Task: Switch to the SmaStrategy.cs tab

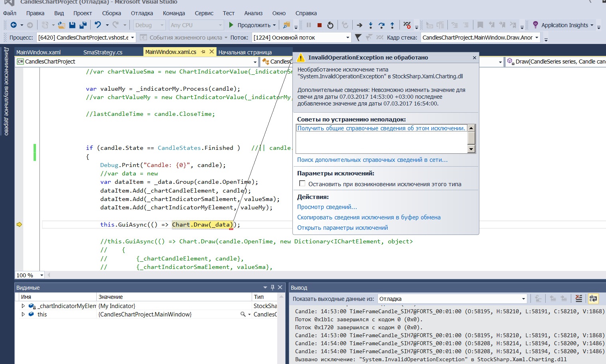Action: pyautogui.click(x=103, y=52)
